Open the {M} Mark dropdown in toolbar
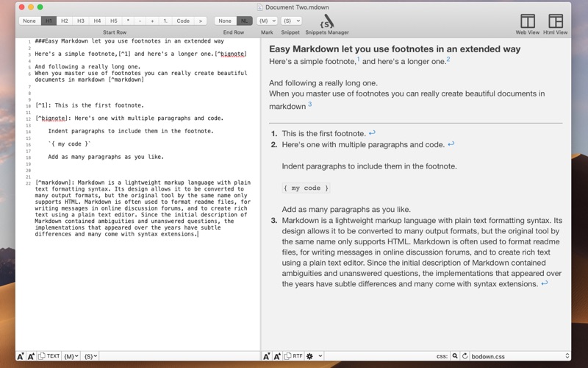588x368 pixels. pyautogui.click(x=267, y=21)
